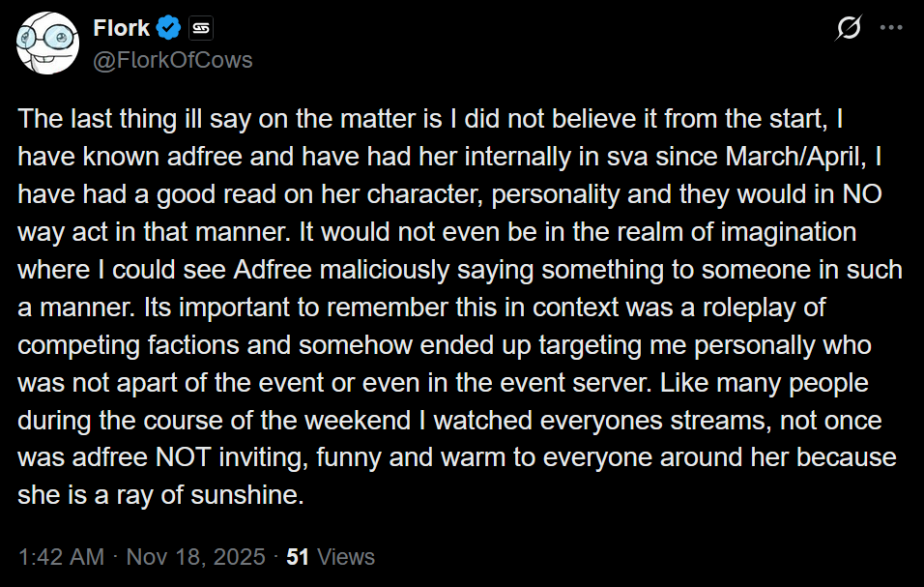Open the @FlorkOfCows handle link
The height and width of the screenshot is (587, 924).
tap(173, 60)
